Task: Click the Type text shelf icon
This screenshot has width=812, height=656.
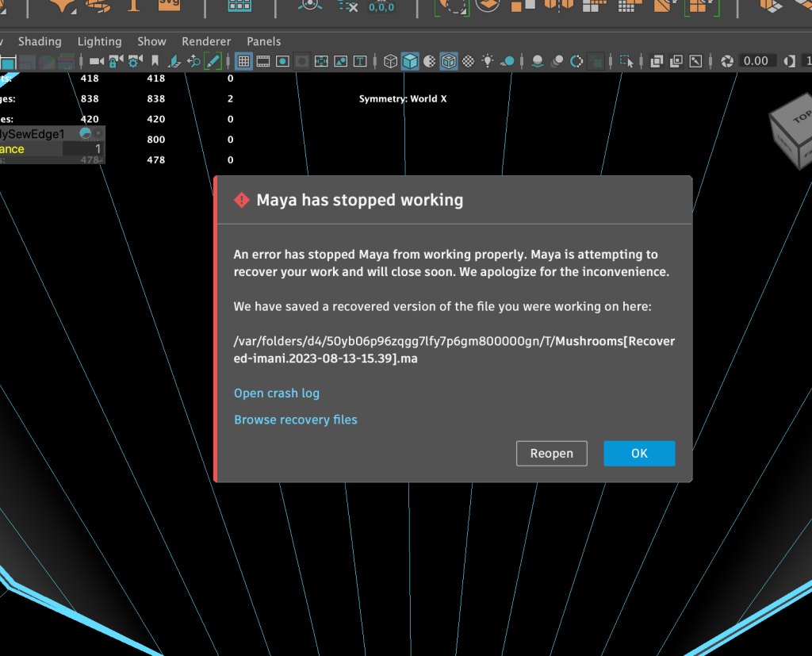Action: coord(133,4)
